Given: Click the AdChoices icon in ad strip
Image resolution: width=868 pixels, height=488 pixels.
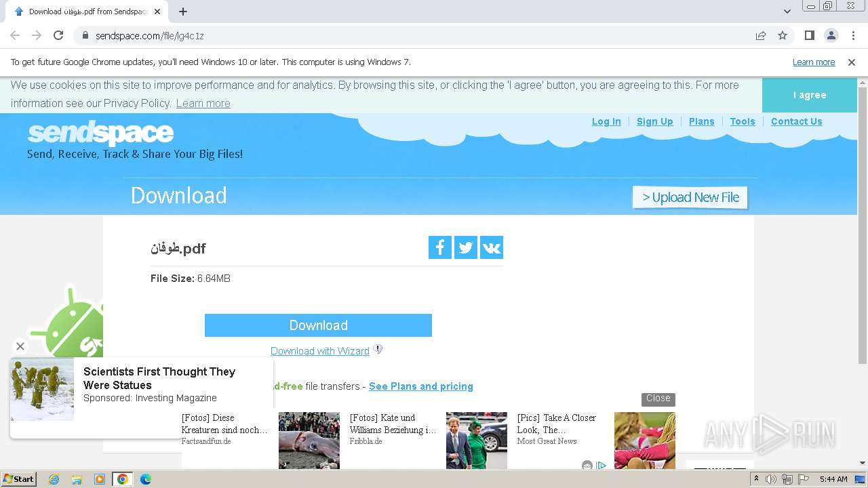Looking at the screenshot, I should [x=601, y=465].
